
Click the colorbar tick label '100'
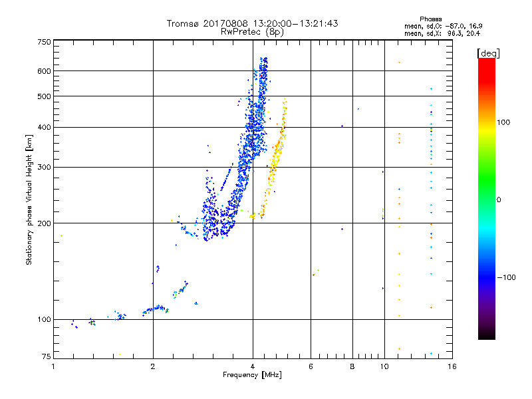point(503,122)
